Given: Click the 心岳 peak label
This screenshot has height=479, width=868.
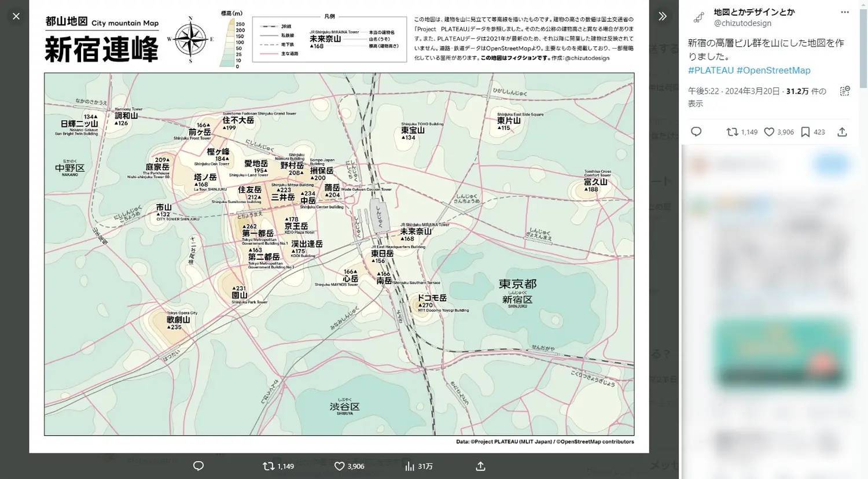Looking at the screenshot, I should [x=350, y=278].
